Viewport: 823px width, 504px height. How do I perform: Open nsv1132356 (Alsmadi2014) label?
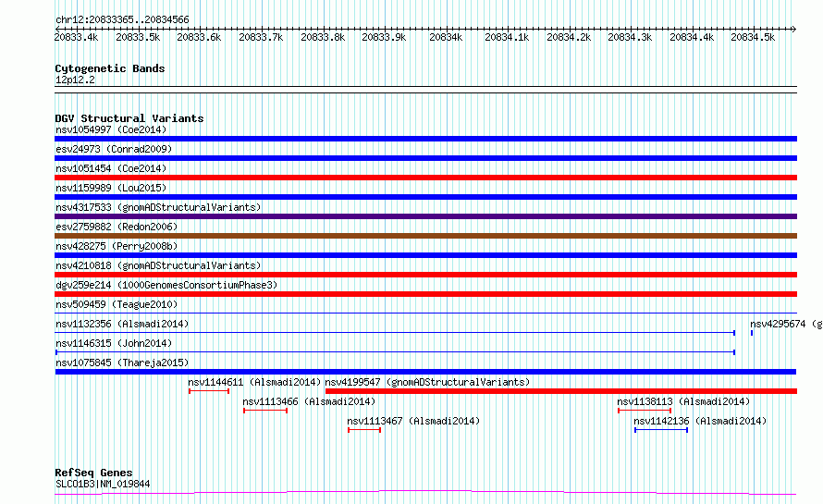(122, 324)
